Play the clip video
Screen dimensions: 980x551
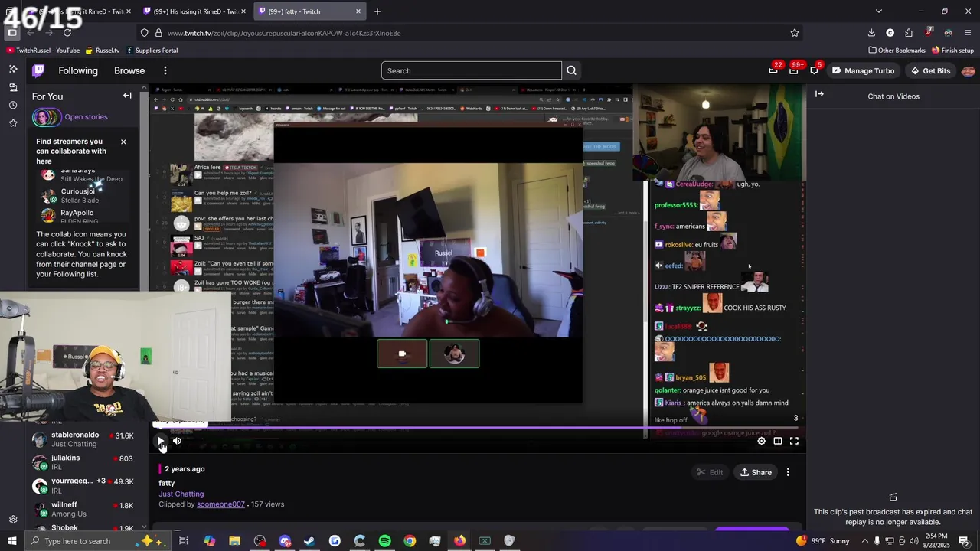(x=161, y=441)
